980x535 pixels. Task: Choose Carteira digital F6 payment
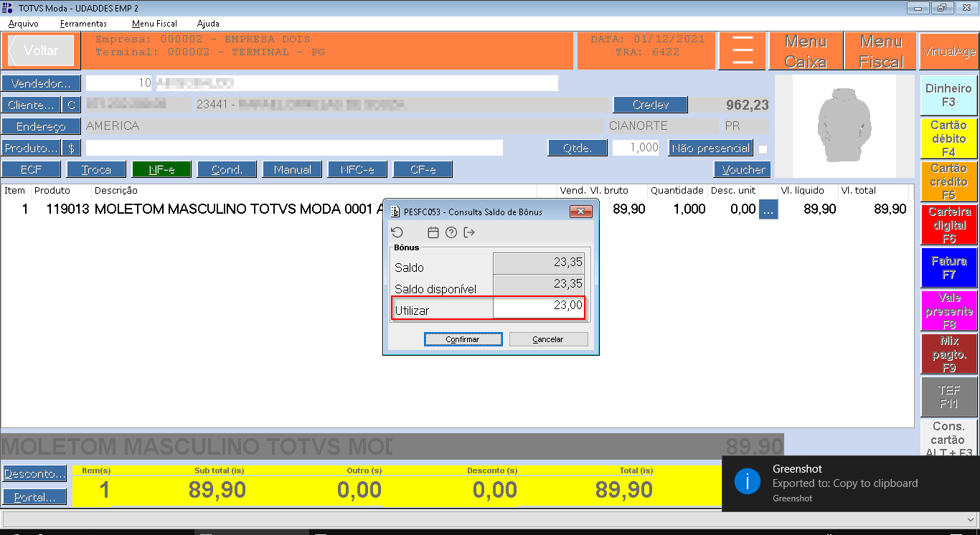click(x=948, y=224)
